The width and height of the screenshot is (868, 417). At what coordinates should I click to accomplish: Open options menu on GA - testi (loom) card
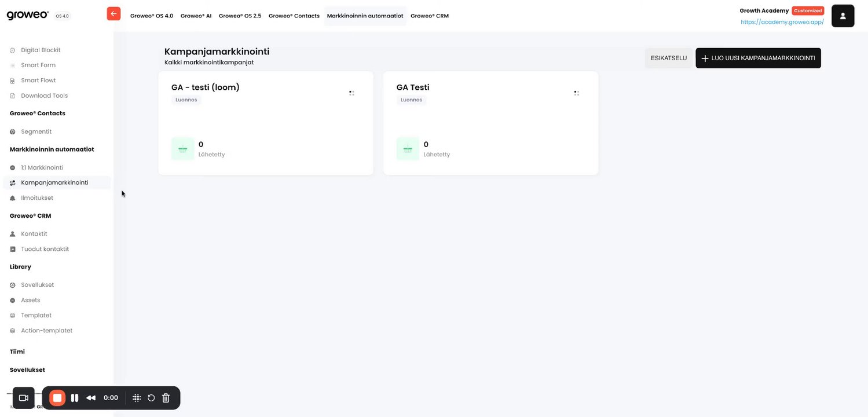click(x=351, y=93)
